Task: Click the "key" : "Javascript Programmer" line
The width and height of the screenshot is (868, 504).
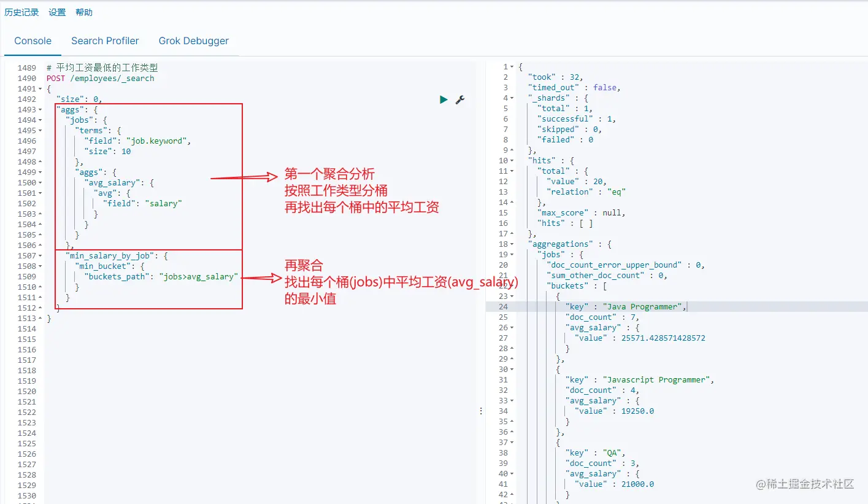Action: point(640,380)
